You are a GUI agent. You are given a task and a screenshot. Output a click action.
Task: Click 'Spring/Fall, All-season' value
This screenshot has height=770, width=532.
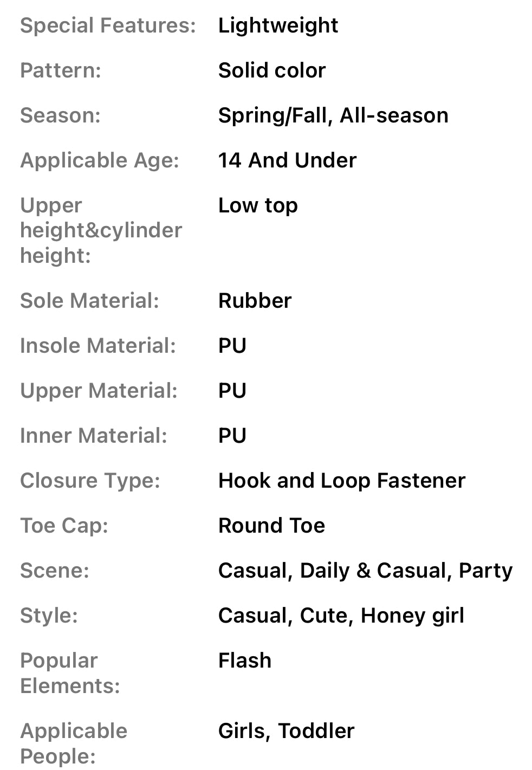(333, 115)
